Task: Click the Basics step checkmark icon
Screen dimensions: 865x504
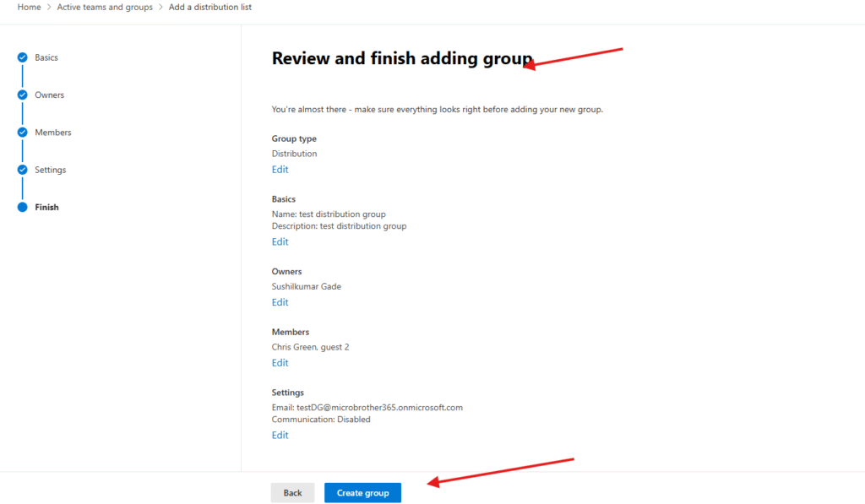Action: tap(23, 57)
